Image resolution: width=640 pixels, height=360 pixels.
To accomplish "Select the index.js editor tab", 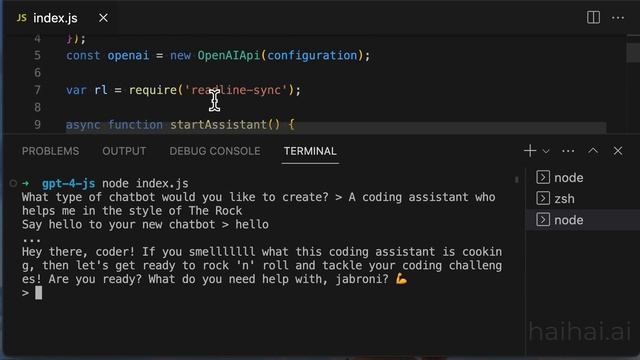I will pos(61,18).
